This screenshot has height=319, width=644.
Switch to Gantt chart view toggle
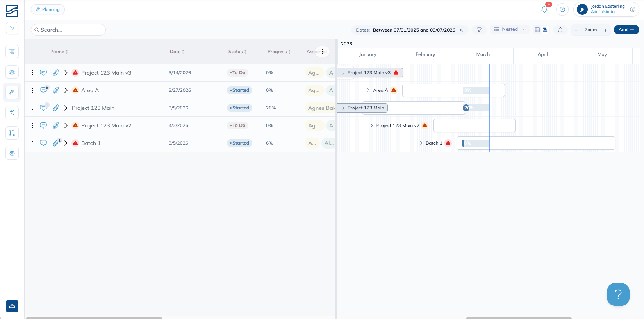click(x=545, y=30)
